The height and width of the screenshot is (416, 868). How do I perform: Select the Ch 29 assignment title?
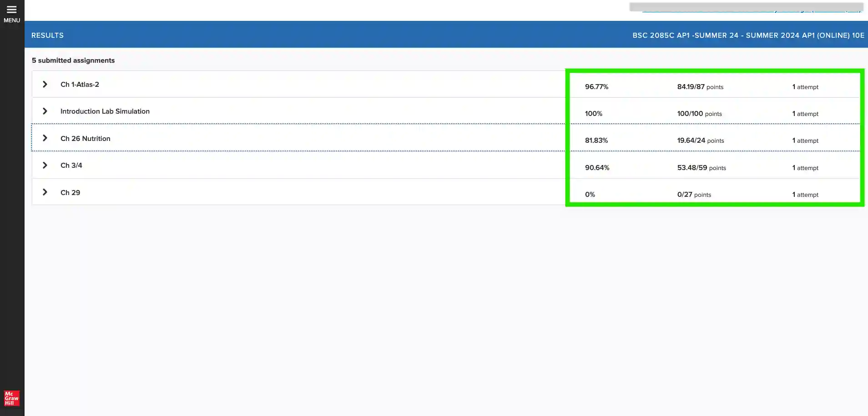[x=70, y=192]
